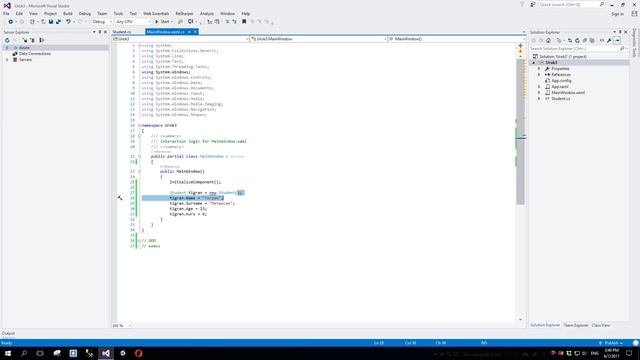
Task: Click the Search Solution Explorer field
Action: (578, 49)
